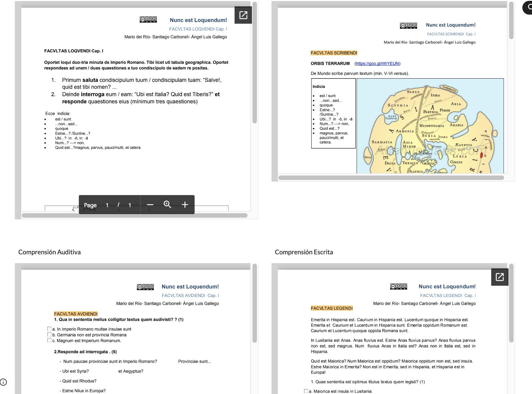The image size is (532, 394).
Task: Click Creative Commons badge in Legendi document
Action: pyautogui.click(x=399, y=287)
